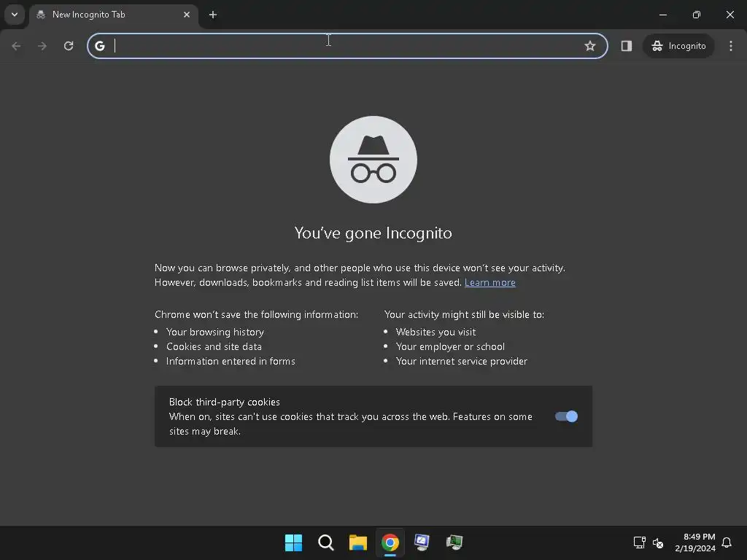Go back using the back arrow
747x560 pixels.
[x=16, y=46]
